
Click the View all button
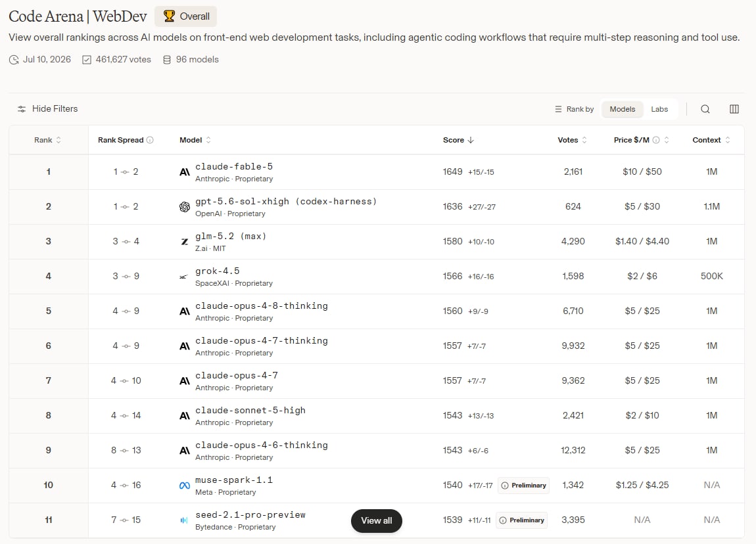coord(377,521)
